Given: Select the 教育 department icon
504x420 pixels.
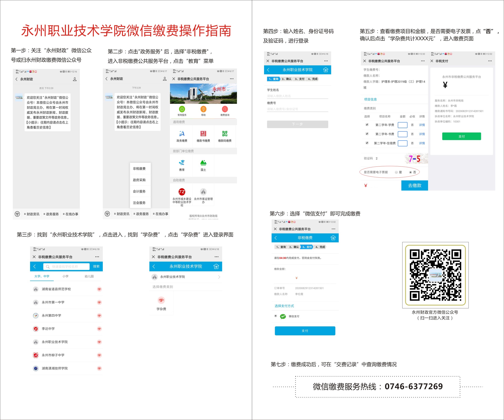Looking at the screenshot, I should click(x=182, y=163).
